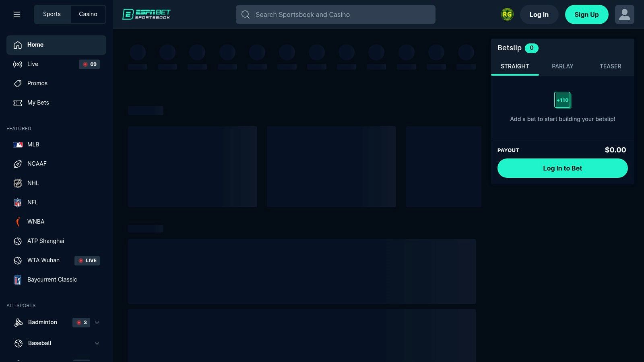Image resolution: width=644 pixels, height=362 pixels.
Task: Click the Sign Up button
Action: pyautogui.click(x=586, y=14)
